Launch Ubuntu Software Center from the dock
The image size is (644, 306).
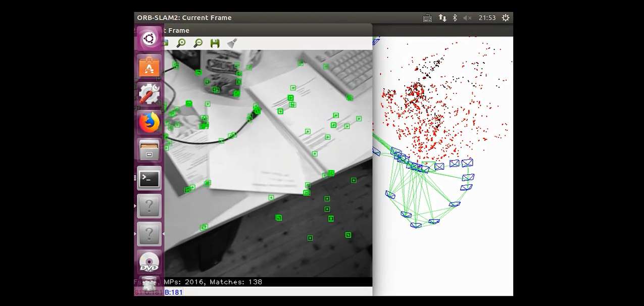coord(149,67)
